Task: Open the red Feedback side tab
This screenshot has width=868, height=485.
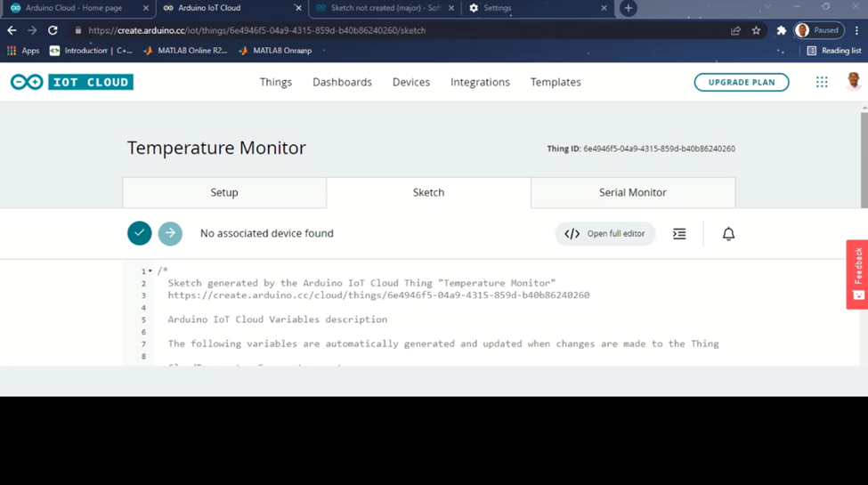Action: tap(857, 275)
